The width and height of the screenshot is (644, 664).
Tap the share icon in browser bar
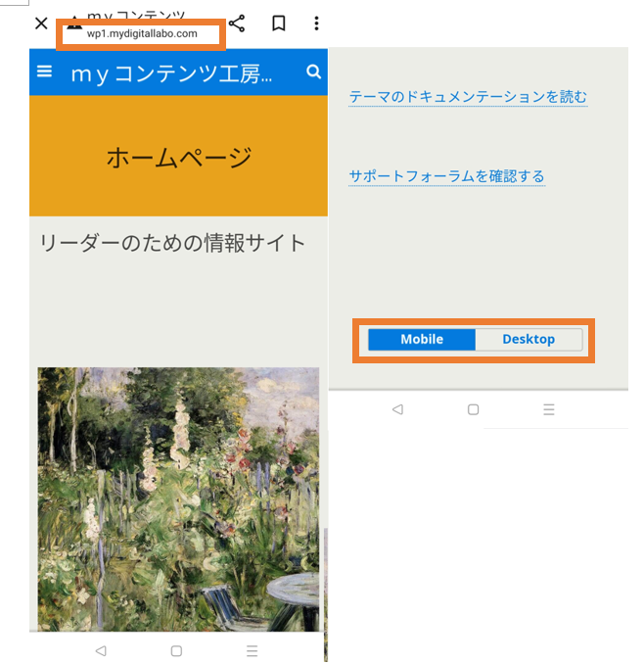click(237, 24)
